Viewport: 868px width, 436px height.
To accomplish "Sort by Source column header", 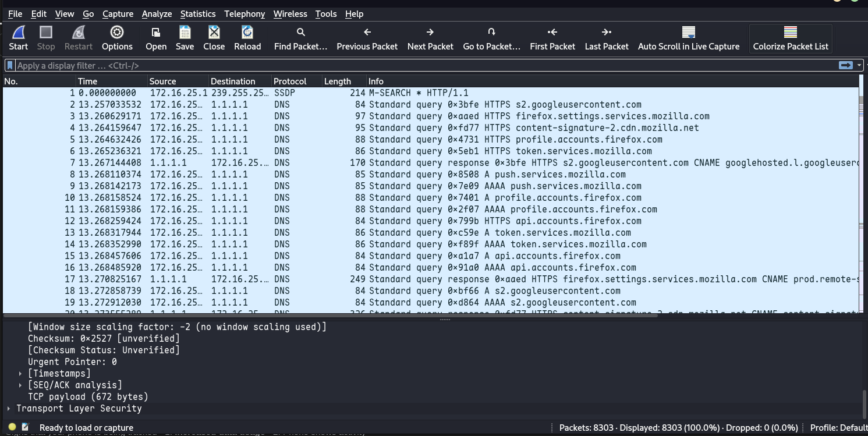I will coord(178,81).
